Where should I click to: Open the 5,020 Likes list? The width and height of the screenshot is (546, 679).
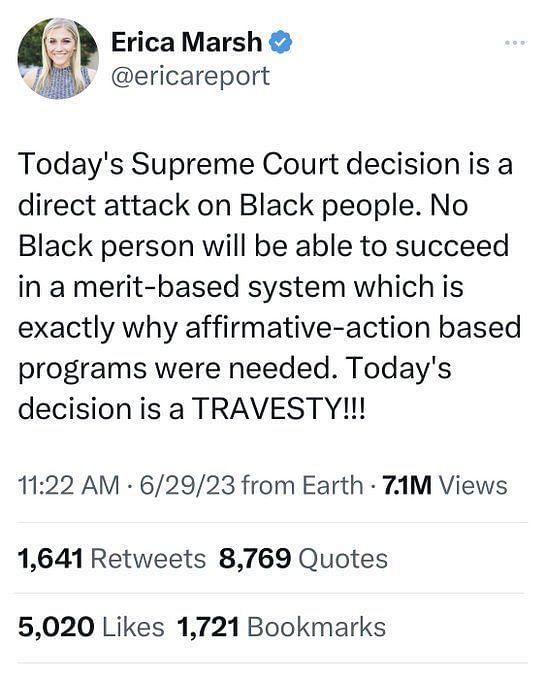(91, 627)
